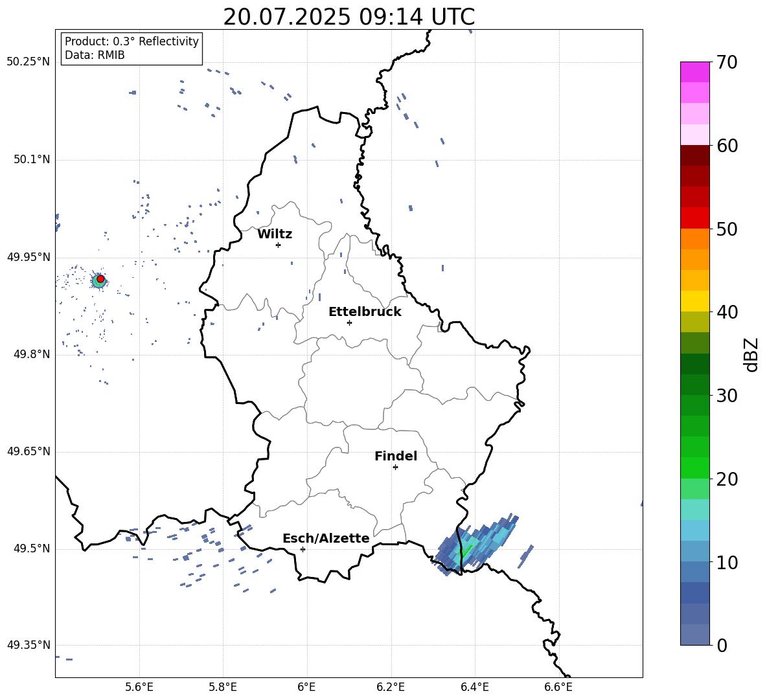This screenshot has width=767, height=700.
Task: Click the title '20.07.2025 09:14 UTC'
Action: point(349,17)
